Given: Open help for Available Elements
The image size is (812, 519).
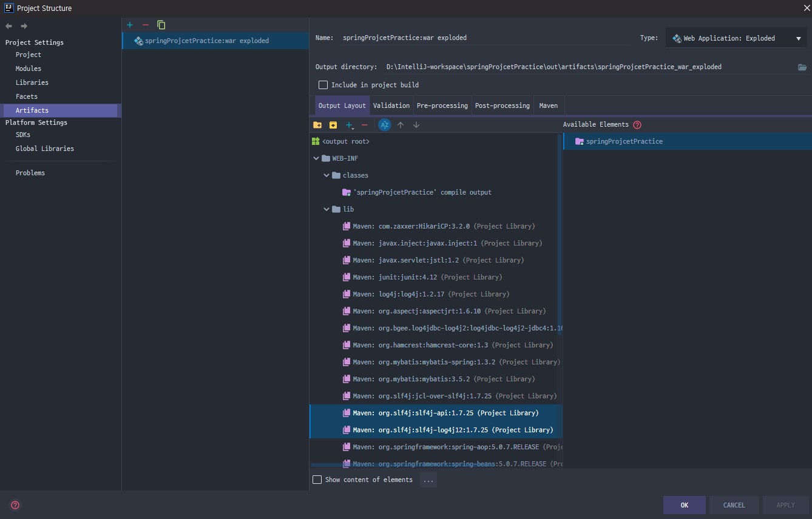Looking at the screenshot, I should tap(637, 125).
